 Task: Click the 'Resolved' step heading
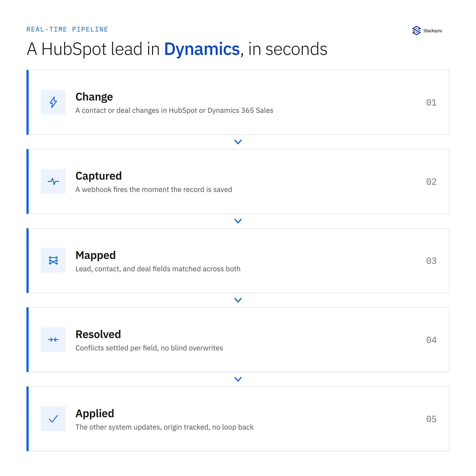tap(98, 334)
